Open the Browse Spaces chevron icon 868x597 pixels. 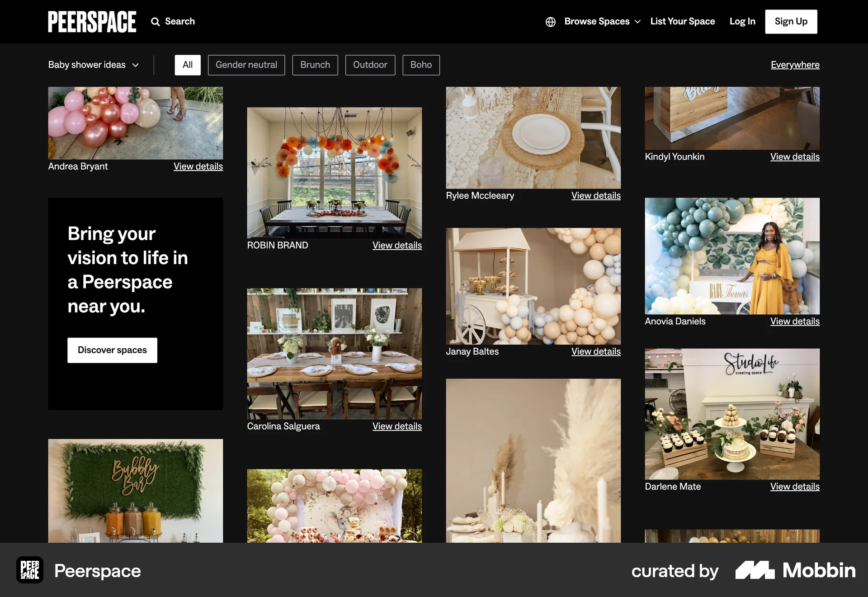pyautogui.click(x=638, y=21)
